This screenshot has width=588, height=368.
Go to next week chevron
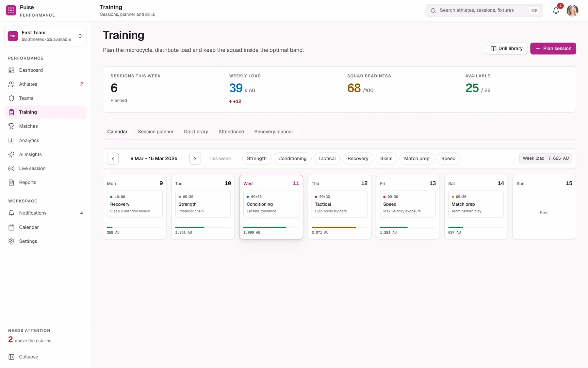[x=195, y=159]
